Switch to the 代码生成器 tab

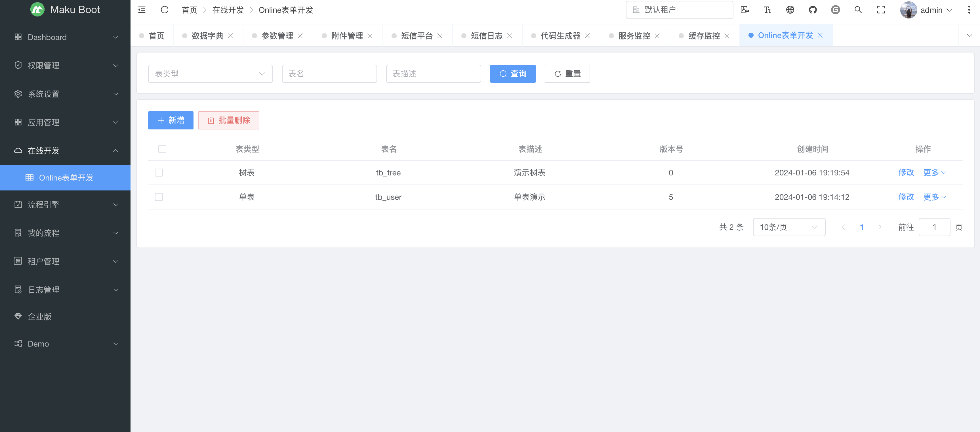pyautogui.click(x=560, y=36)
